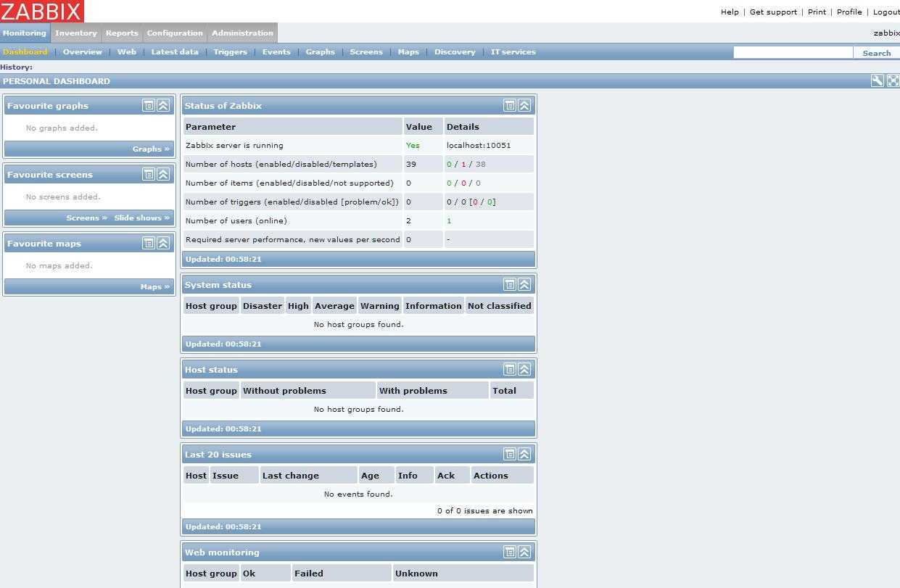Open Favourite maps widget menu icon
This screenshot has width=900, height=588.
click(x=148, y=243)
